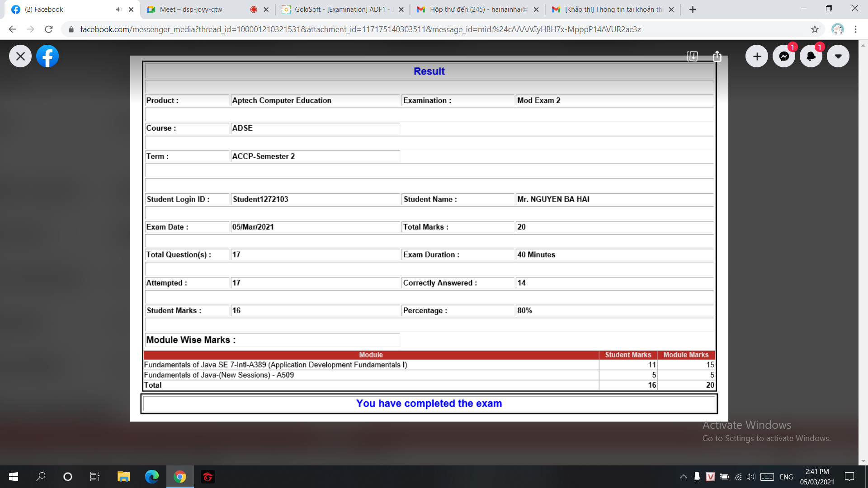Image resolution: width=868 pixels, height=488 pixels.
Task: Click the ACCP-Semester 2 term value
Action: [x=263, y=156]
